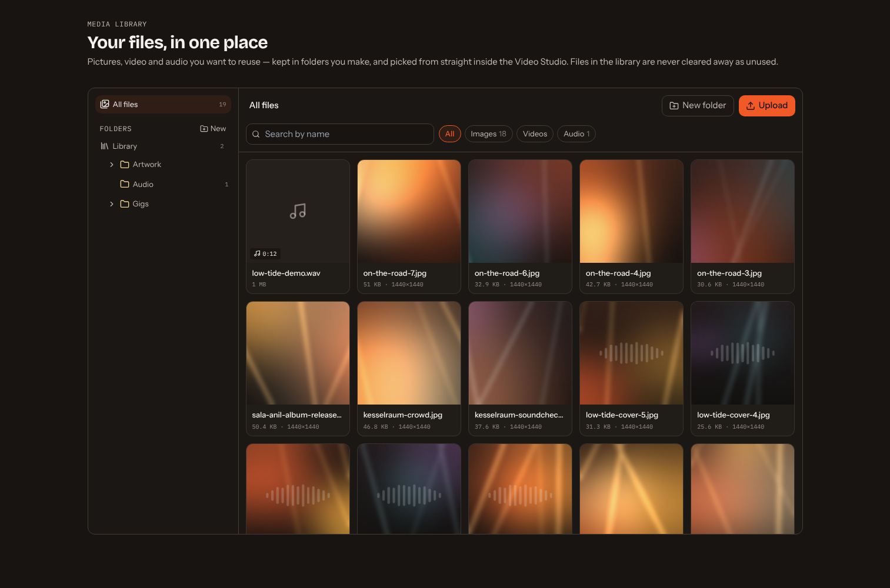Click the 0:12 duration badge
Image resolution: width=890 pixels, height=588 pixels.
tap(265, 253)
